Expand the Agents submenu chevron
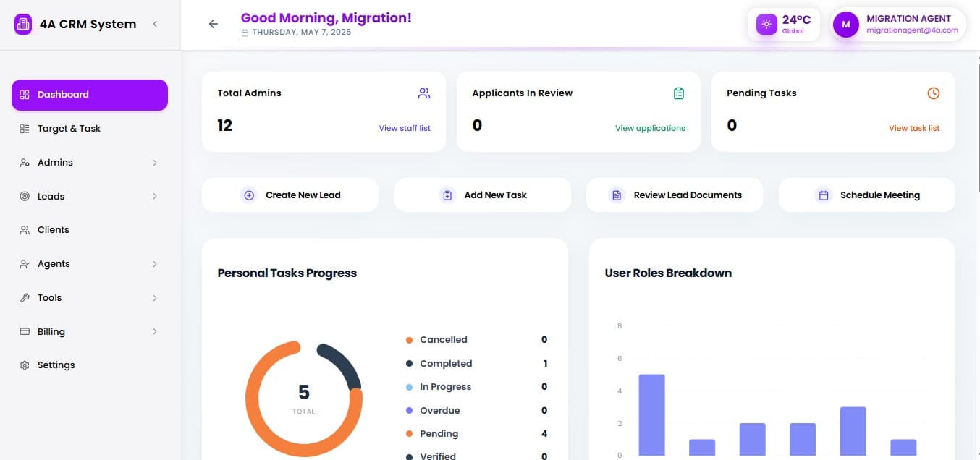Image resolution: width=980 pixels, height=460 pixels. click(155, 264)
